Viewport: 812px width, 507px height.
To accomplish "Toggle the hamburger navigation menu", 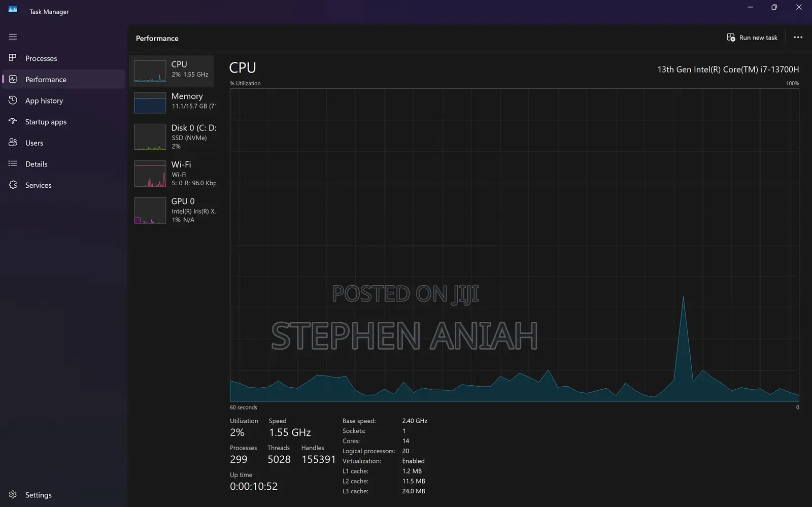I will [x=13, y=37].
